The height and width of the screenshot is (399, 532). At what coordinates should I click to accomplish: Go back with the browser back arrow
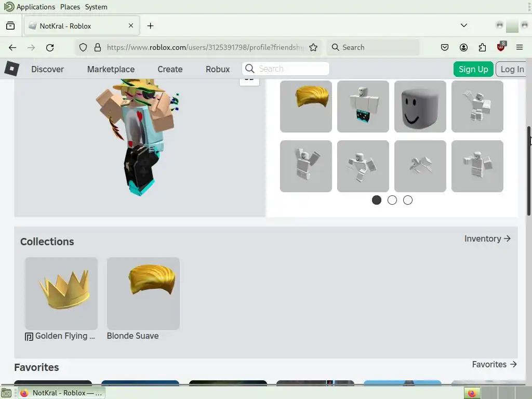pos(12,47)
